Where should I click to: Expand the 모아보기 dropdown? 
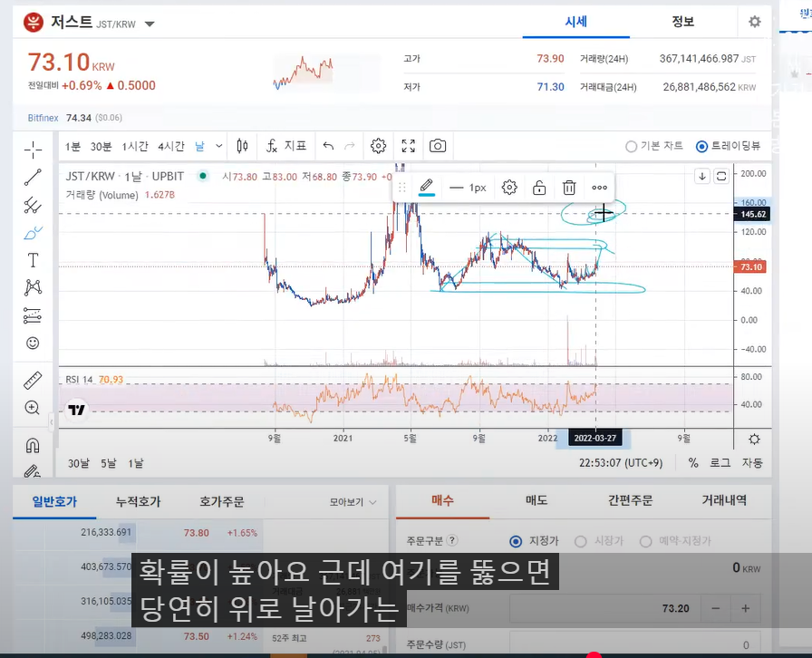pos(353,502)
